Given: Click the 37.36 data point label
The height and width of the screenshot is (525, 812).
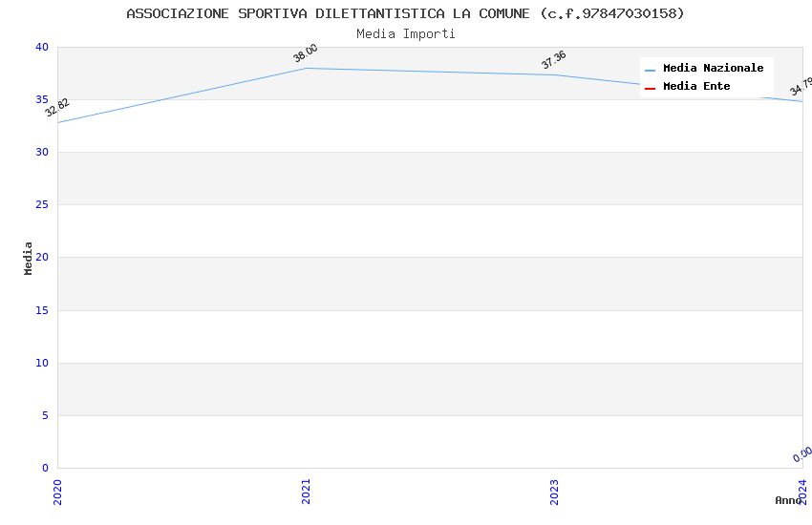Looking at the screenshot, I should (x=554, y=60).
